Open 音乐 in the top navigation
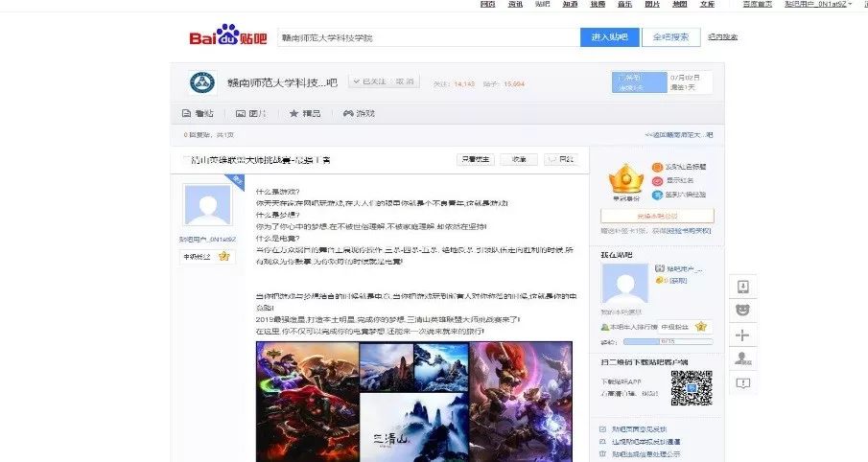The height and width of the screenshot is (462, 868). [625, 4]
